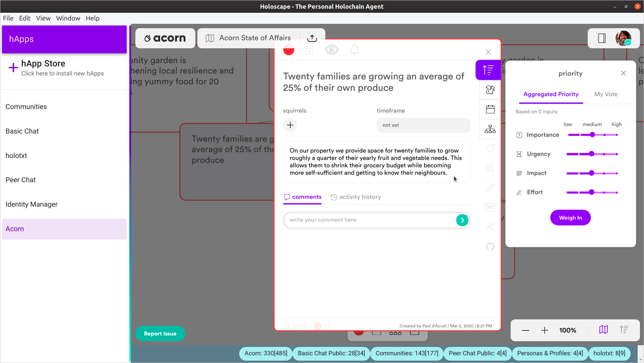644x363 pixels.
Task: Click the 'holotxt: 8[9]' status pill
Action: pos(609,353)
